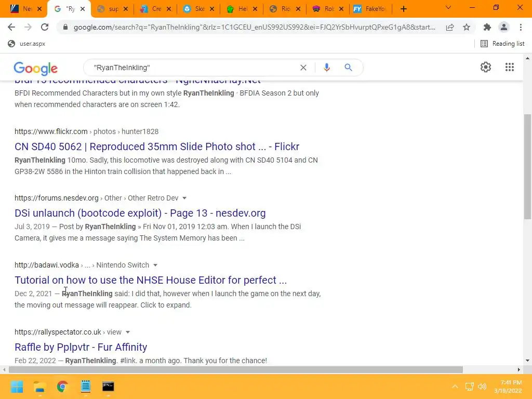
Task: Switch to the 'Ske' tab
Action: click(194, 9)
